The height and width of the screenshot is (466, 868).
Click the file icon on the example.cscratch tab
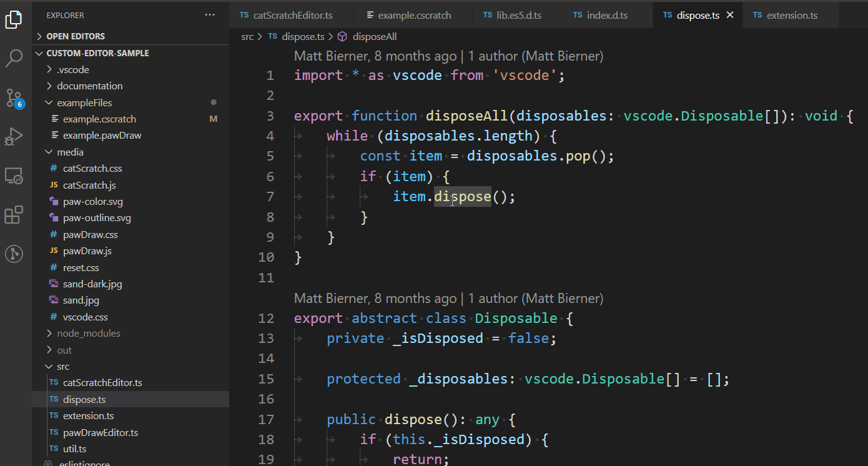[x=370, y=15]
